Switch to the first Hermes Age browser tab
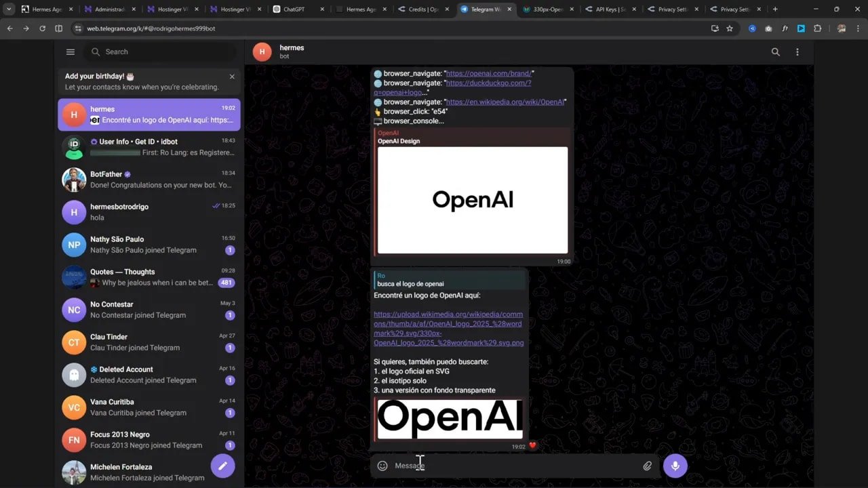Image resolution: width=868 pixels, height=488 pixels. 47,9
